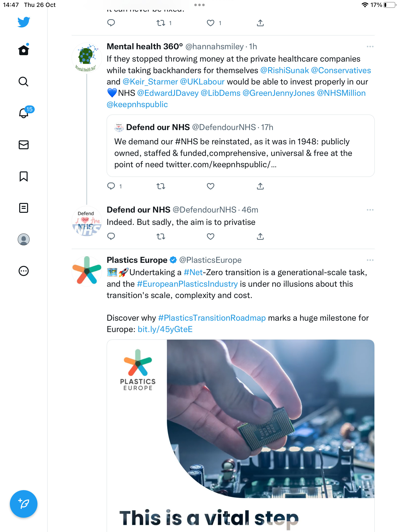Tap the compose tweet floating button

[24, 504]
